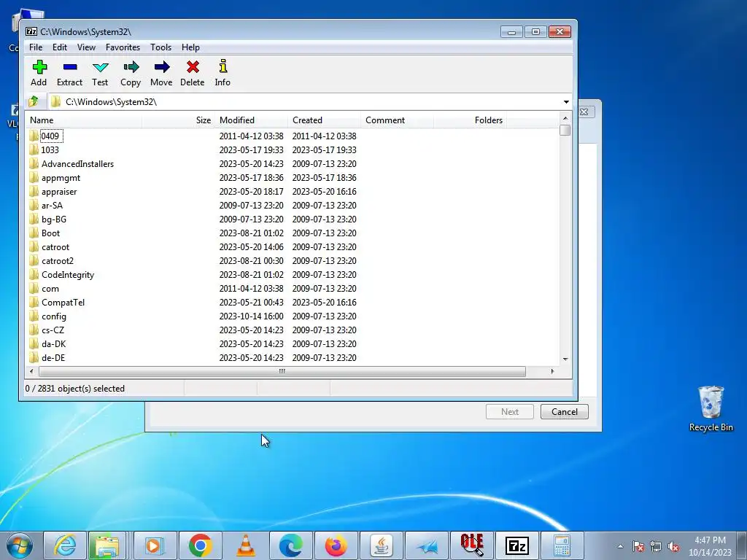
Task: Select the AdvancedInstallers folder icon
Action: (34, 163)
